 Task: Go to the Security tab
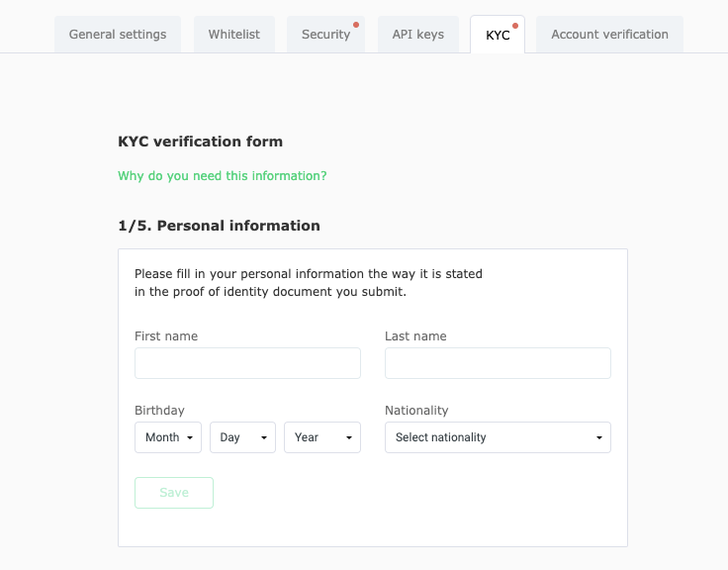pos(325,35)
